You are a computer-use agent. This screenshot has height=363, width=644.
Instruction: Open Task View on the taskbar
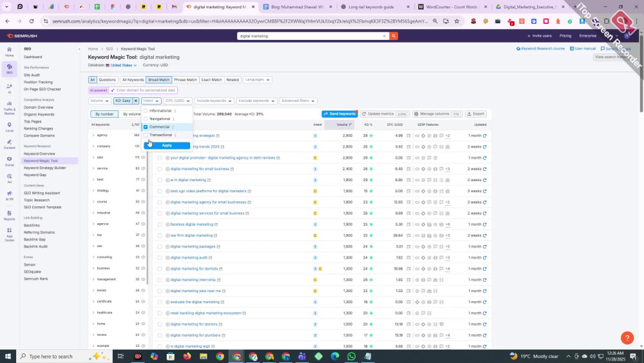(x=120, y=356)
